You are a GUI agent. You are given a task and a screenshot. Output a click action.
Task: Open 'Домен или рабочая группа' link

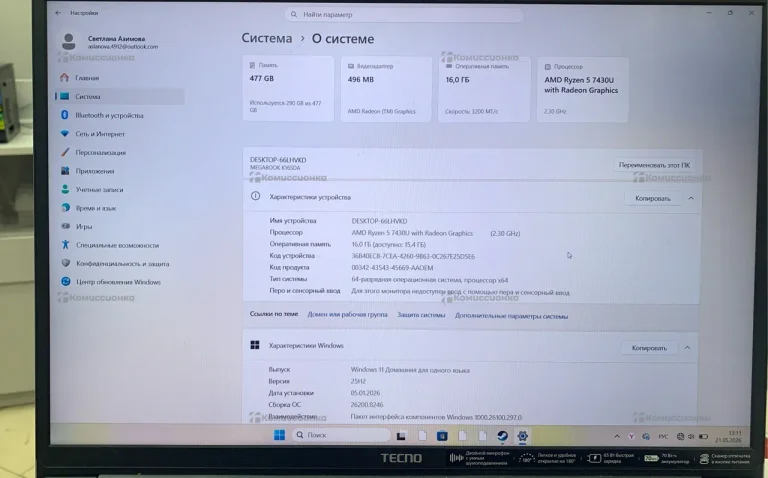coord(347,314)
